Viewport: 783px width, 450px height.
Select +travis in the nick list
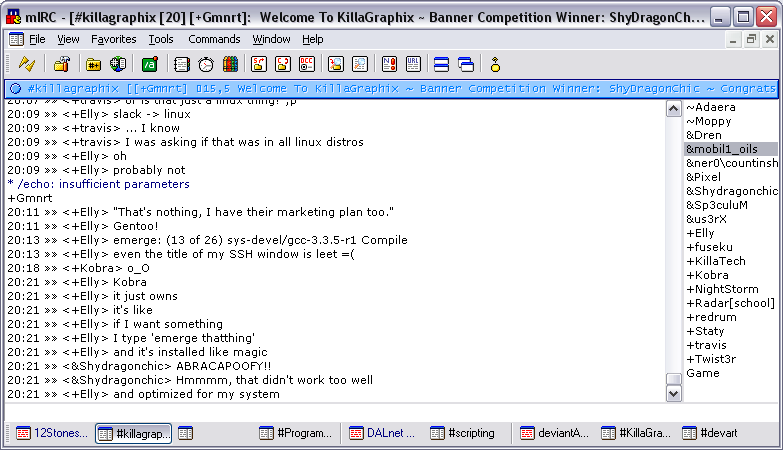tap(706, 345)
